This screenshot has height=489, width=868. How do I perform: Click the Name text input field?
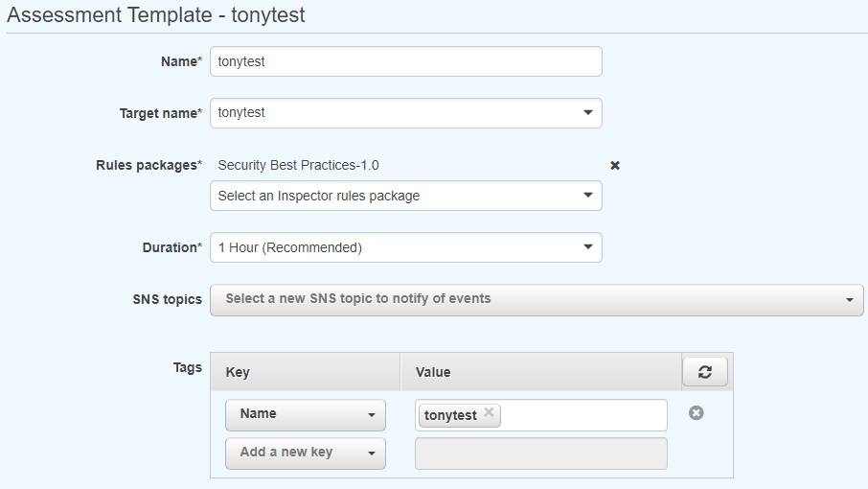[x=406, y=61]
